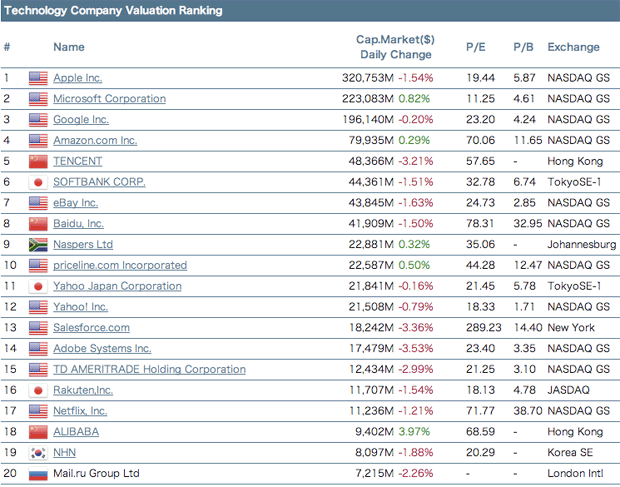Click the US flag beside TD AMERITRADE
This screenshot has width=620, height=487.
click(x=38, y=370)
